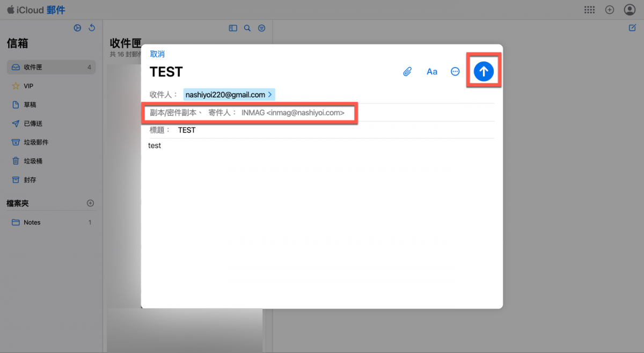This screenshot has width=644, height=353.
Task: Click the 標題 subject field containing TEST
Action: pyautogui.click(x=322, y=130)
